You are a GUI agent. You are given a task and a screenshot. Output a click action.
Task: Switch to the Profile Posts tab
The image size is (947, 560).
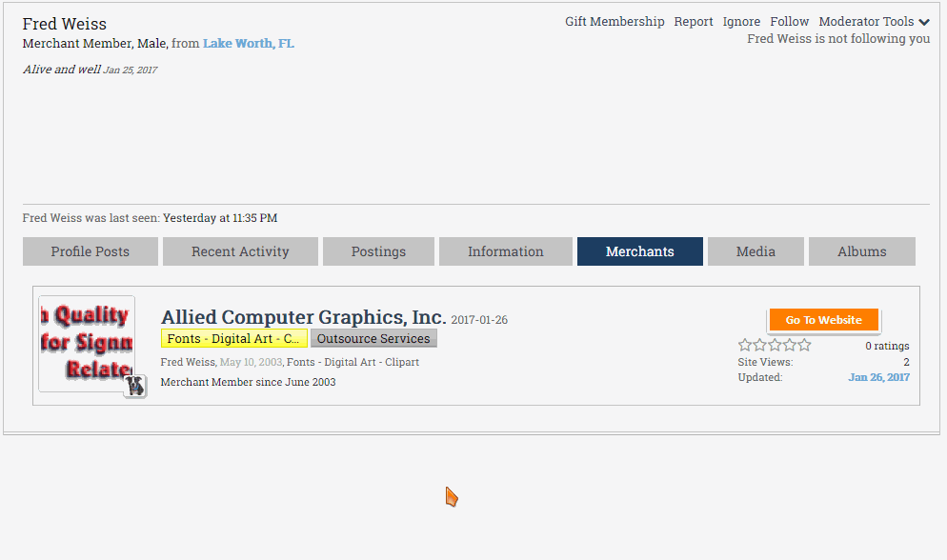tap(90, 251)
